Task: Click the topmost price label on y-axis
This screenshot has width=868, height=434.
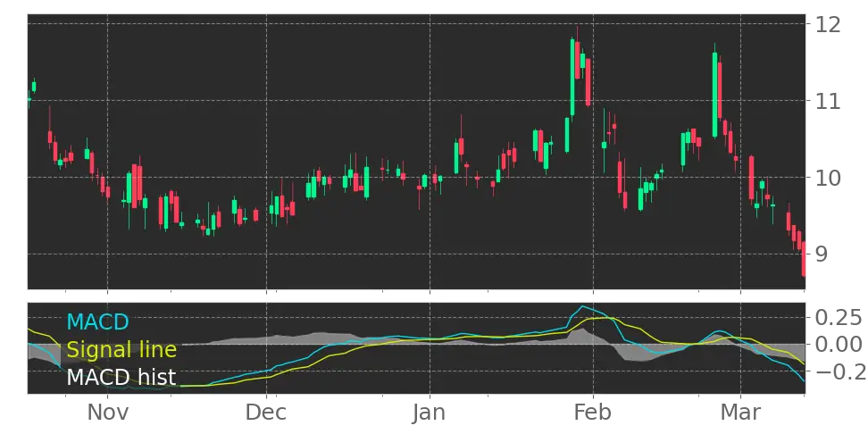Action: coord(829,25)
